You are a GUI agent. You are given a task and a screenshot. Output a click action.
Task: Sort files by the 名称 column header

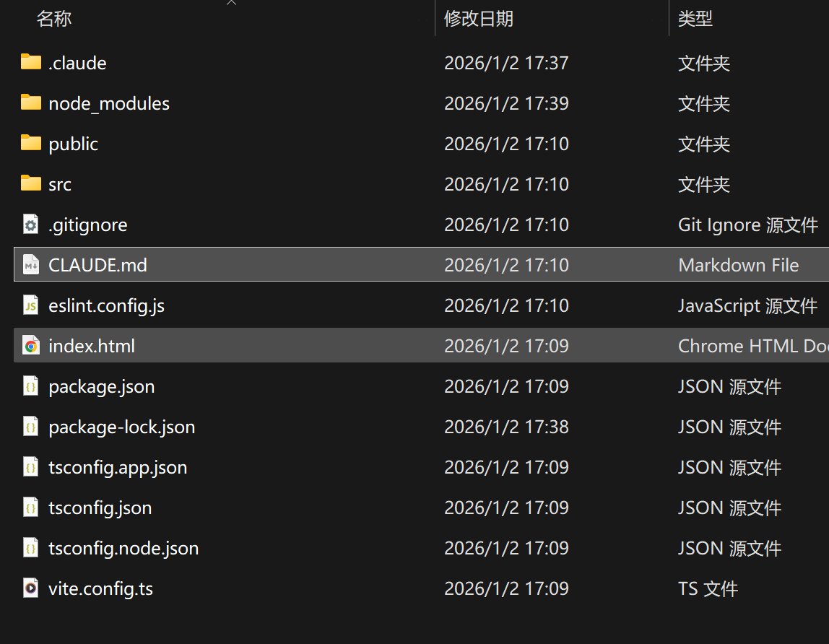54,19
